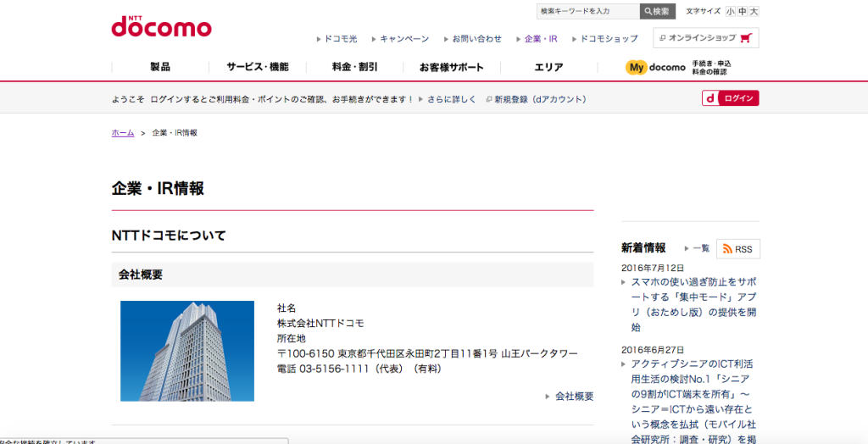Click the NTT docomo logo

161,25
